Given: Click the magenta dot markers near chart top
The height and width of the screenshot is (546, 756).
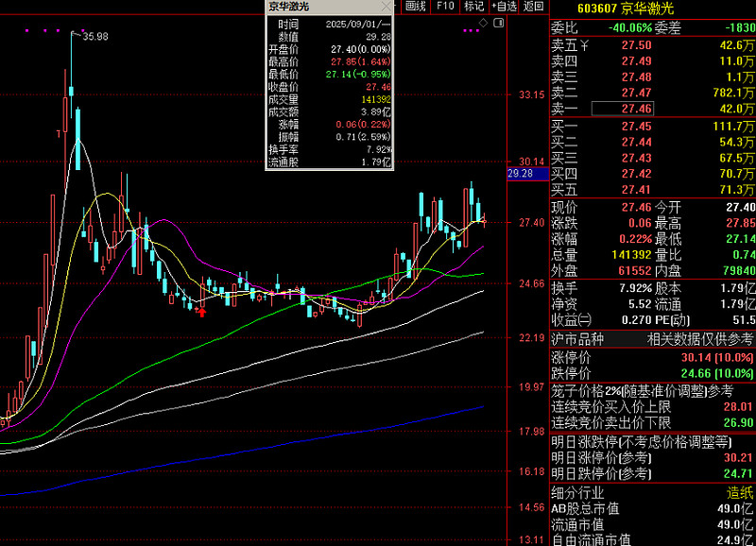Looking at the screenshot, I should click(44, 30).
